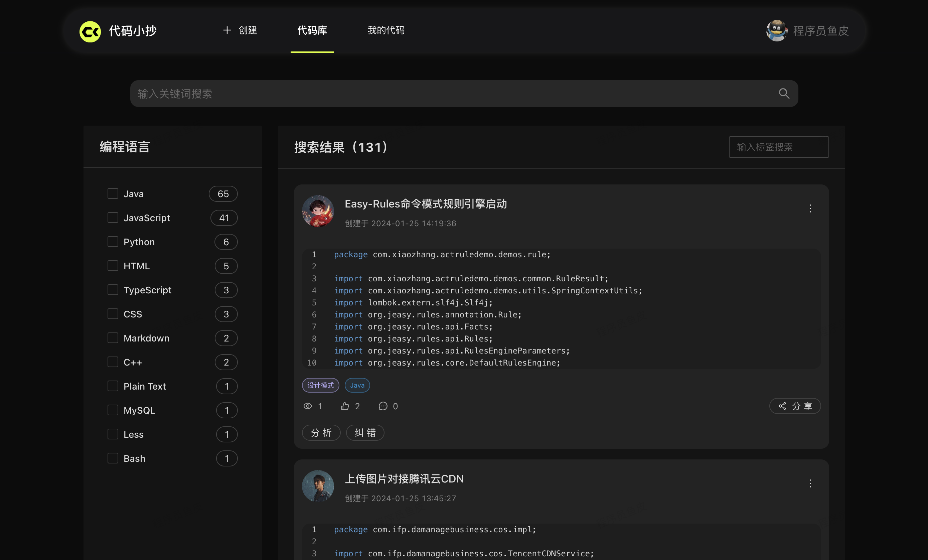Open three-dot menu on 腾讯云CDN post
Image resolution: width=928 pixels, height=560 pixels.
[810, 483]
